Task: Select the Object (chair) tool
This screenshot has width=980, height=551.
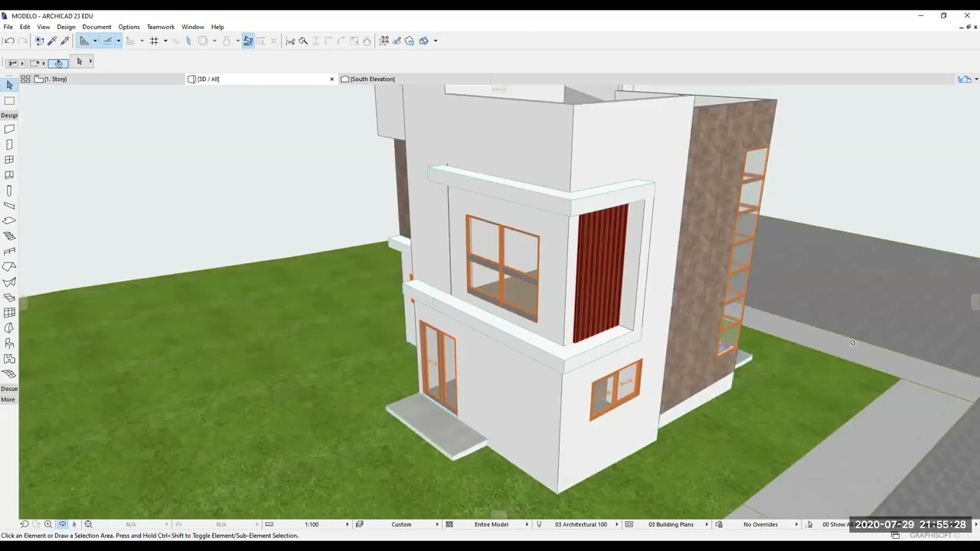Action: tap(9, 344)
